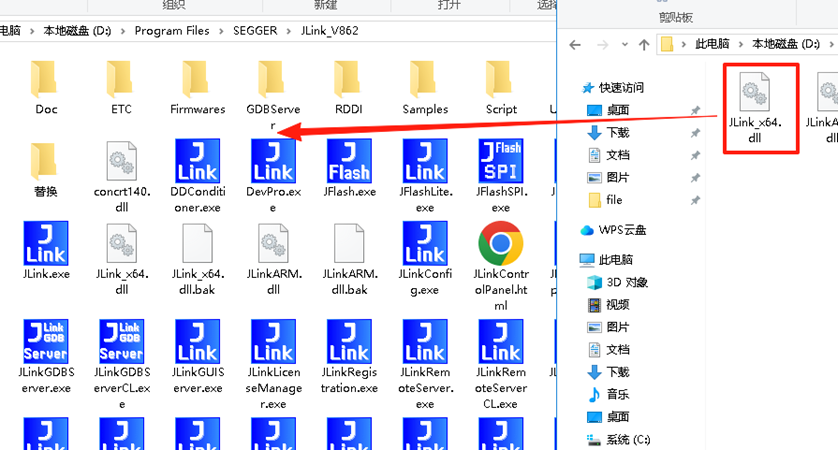Click JLink_V862 breadcrumb

click(x=329, y=31)
